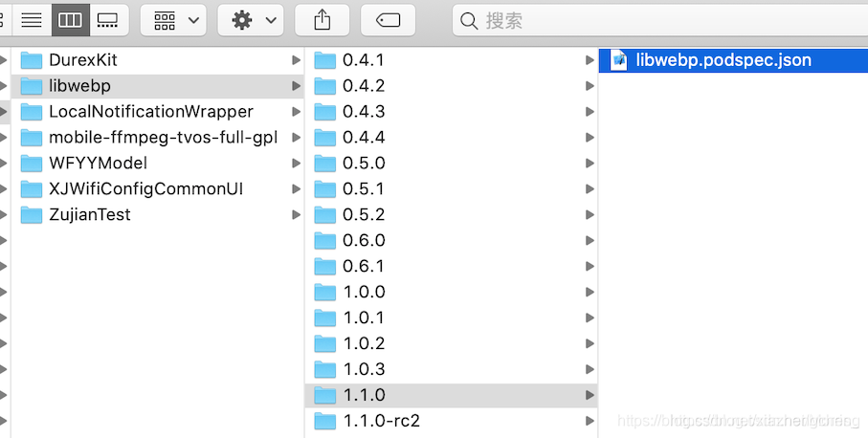The image size is (868, 438).
Task: Click the Share toolbar button
Action: pyautogui.click(x=323, y=20)
